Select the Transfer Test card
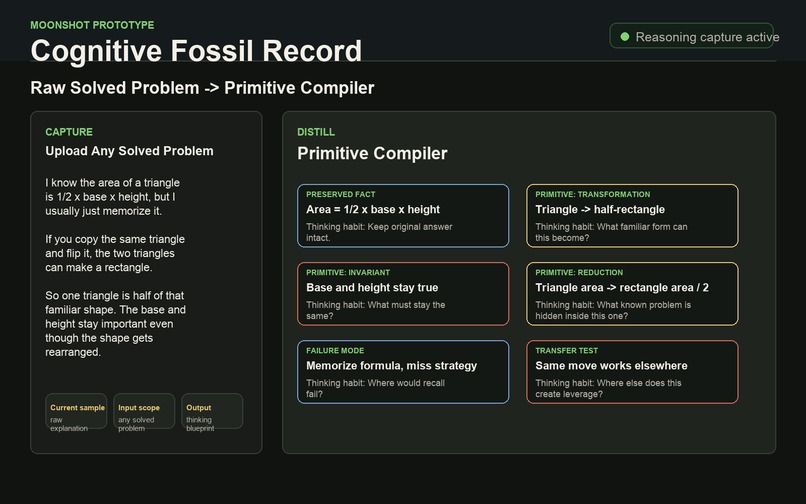 (x=632, y=372)
